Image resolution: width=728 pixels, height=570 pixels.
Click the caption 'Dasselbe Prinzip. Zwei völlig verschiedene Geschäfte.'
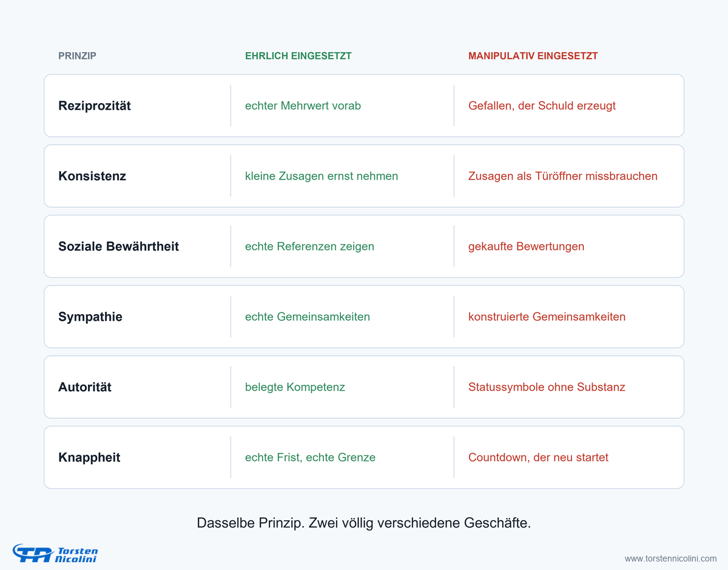click(x=364, y=523)
